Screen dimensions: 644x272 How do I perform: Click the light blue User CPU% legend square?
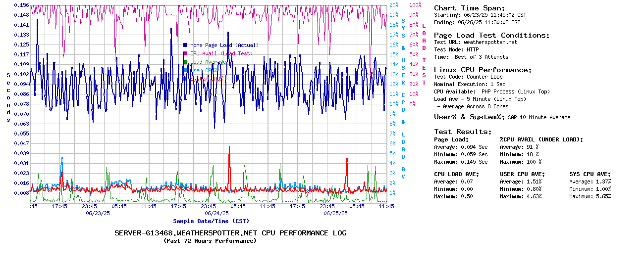coord(185,70)
